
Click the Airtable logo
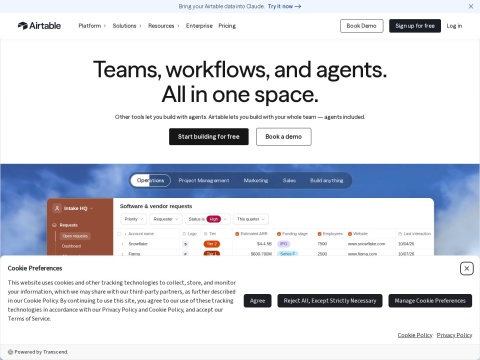pyautogui.click(x=39, y=26)
